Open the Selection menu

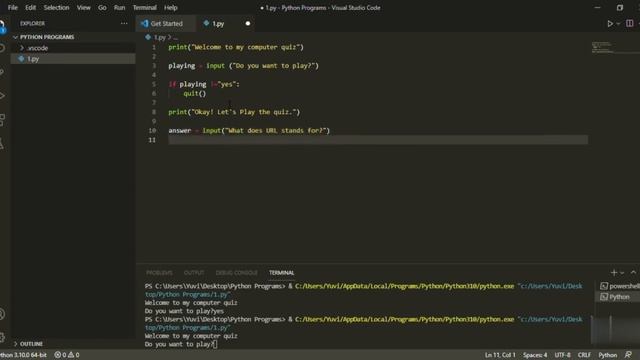[56, 7]
